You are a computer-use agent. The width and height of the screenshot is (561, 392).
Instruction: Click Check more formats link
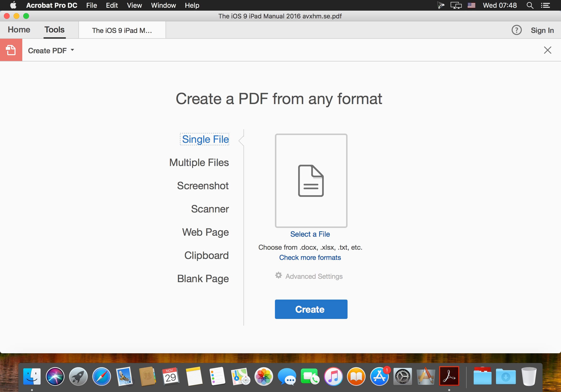click(x=310, y=257)
